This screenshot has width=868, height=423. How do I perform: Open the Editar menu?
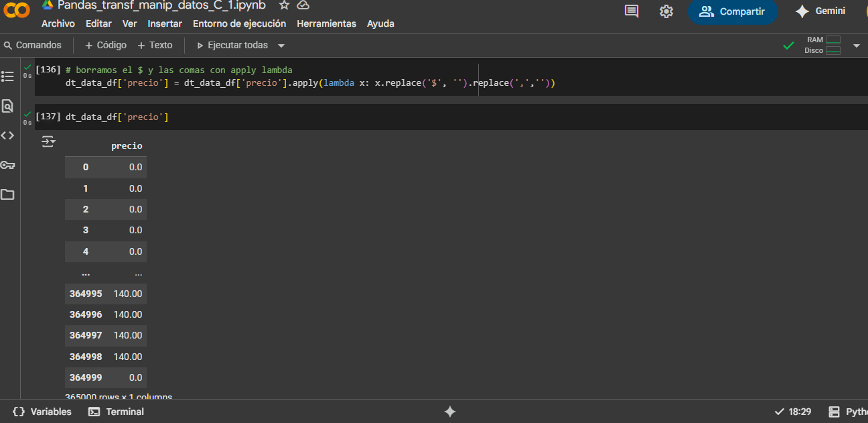tap(98, 23)
